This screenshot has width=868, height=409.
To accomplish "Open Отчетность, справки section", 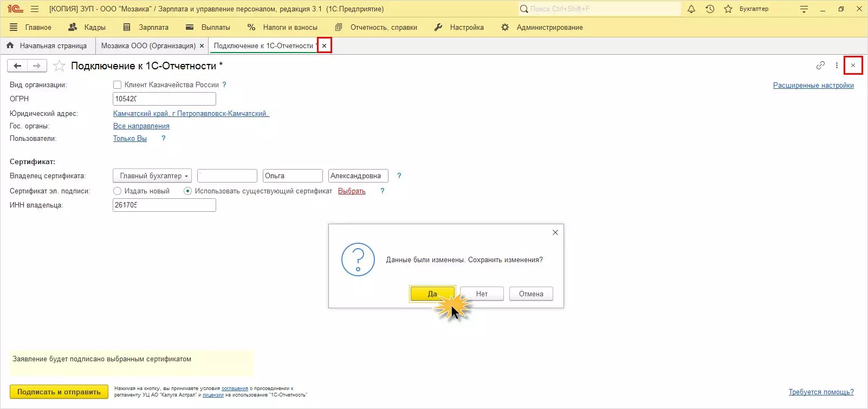I will [x=376, y=27].
